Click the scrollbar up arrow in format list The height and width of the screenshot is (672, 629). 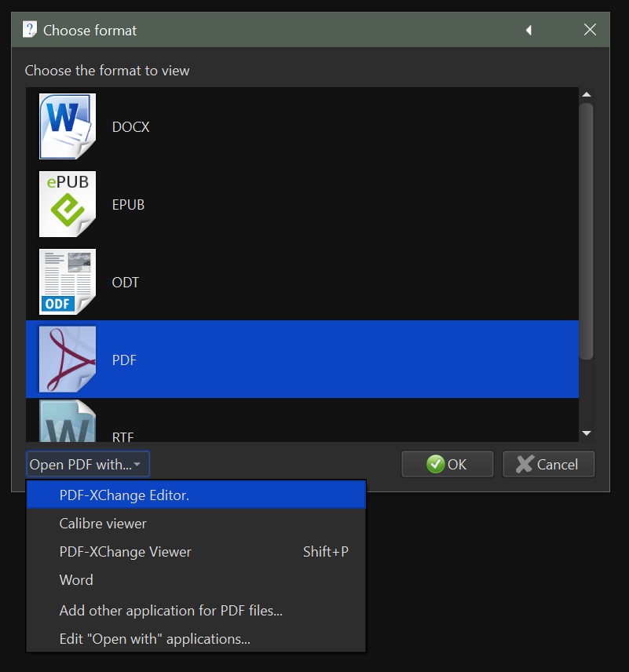point(587,94)
